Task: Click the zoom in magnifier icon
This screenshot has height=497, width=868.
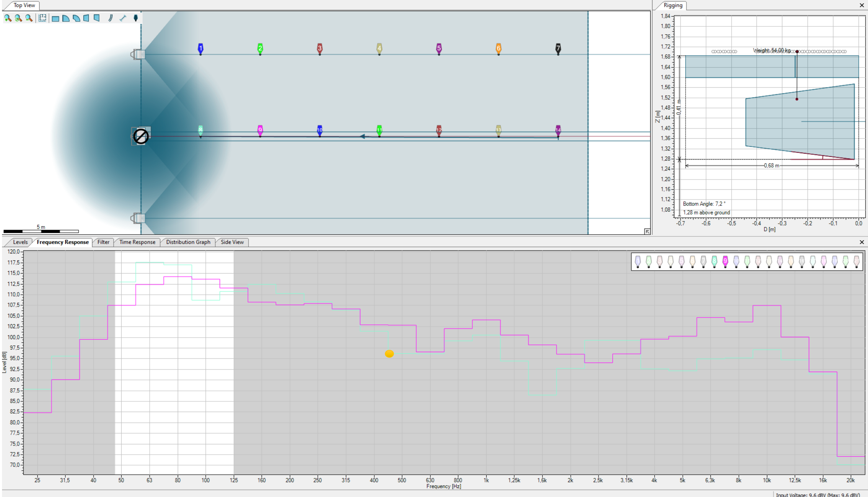Action: [x=8, y=18]
